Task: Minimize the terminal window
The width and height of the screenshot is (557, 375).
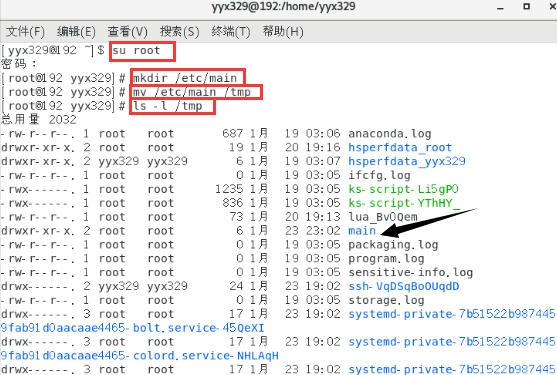Action: [x=501, y=7]
